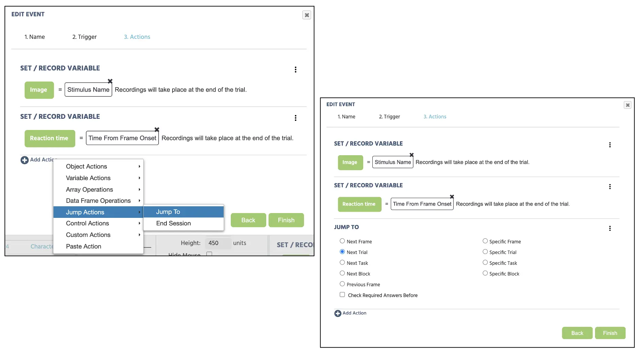Enable Check Required Answers Before checkbox
The height and width of the screenshot is (354, 644).
pyautogui.click(x=342, y=295)
